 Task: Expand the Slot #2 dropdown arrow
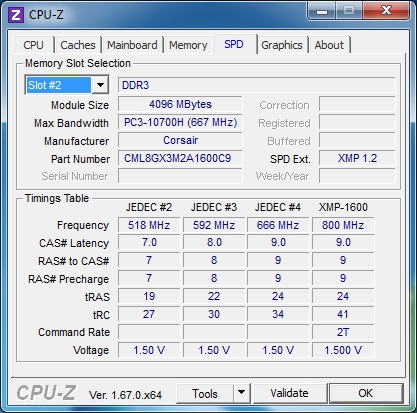pos(100,85)
